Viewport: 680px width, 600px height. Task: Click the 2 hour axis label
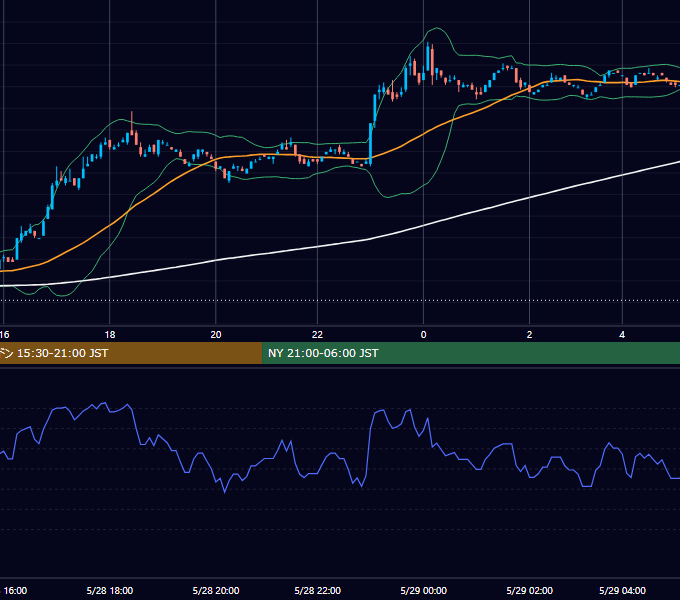click(529, 335)
